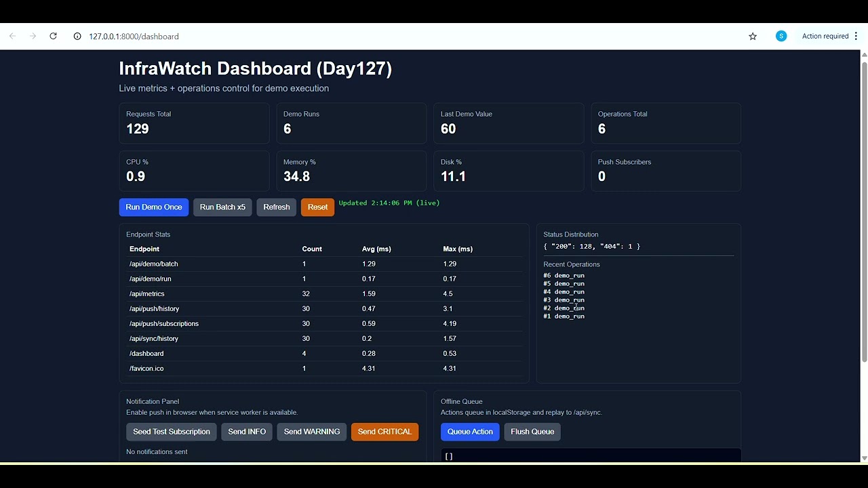Screen dimensions: 868x488
Task: Click the Count column header
Action: pyautogui.click(x=312, y=249)
